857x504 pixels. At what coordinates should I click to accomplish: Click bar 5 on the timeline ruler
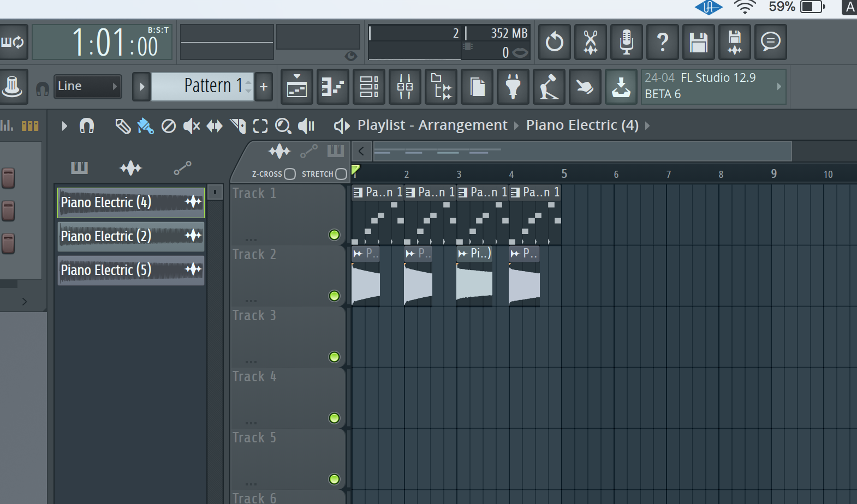[x=564, y=173]
